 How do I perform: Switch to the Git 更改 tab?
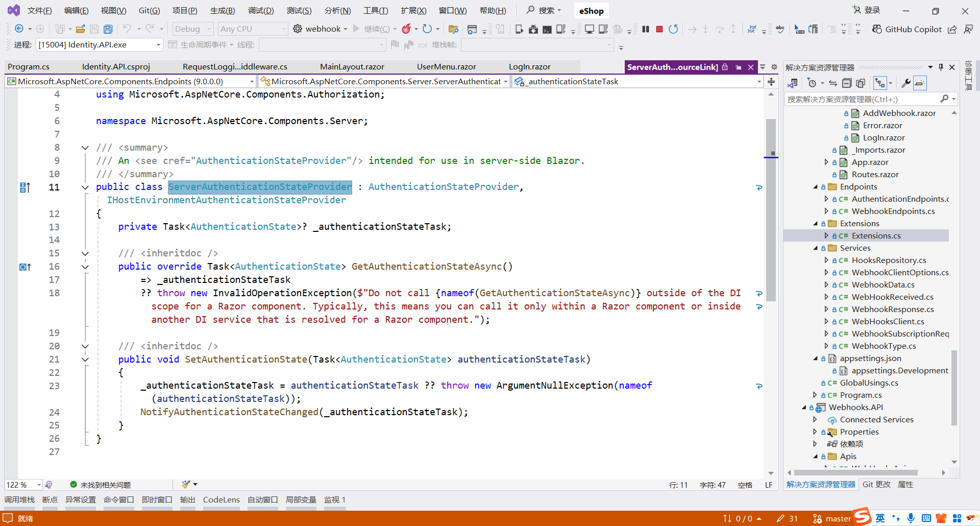tap(876, 484)
